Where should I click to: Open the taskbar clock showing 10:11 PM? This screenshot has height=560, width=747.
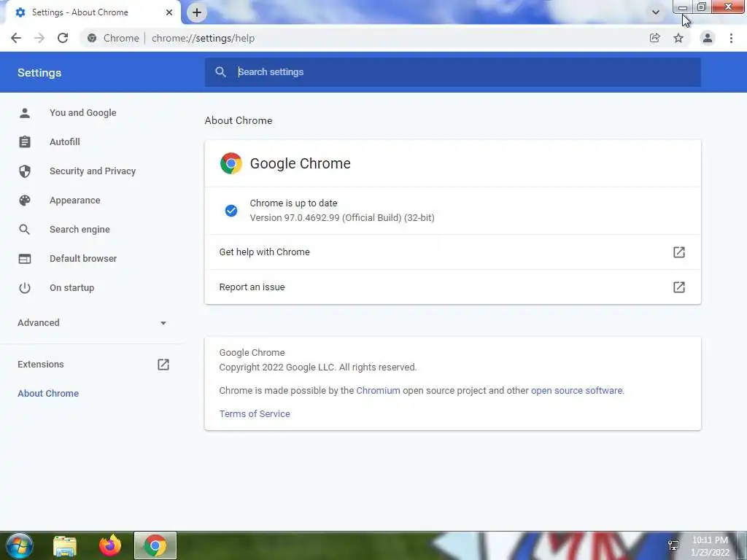(x=710, y=546)
